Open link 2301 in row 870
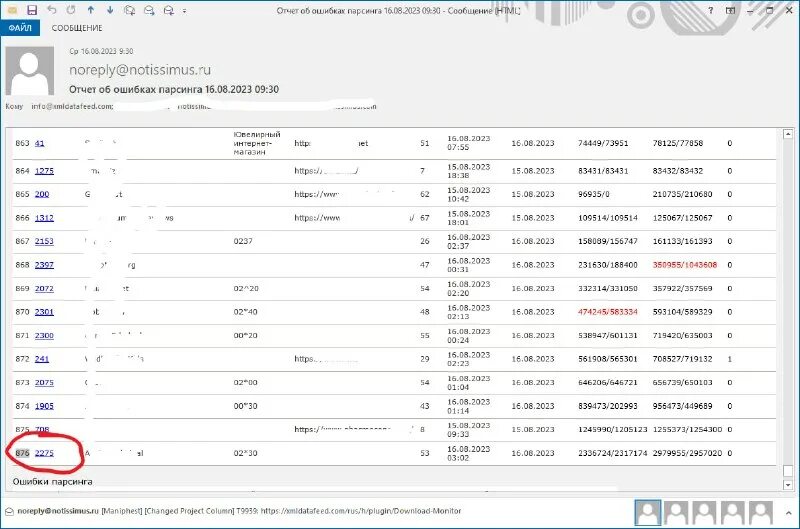 (x=44, y=312)
